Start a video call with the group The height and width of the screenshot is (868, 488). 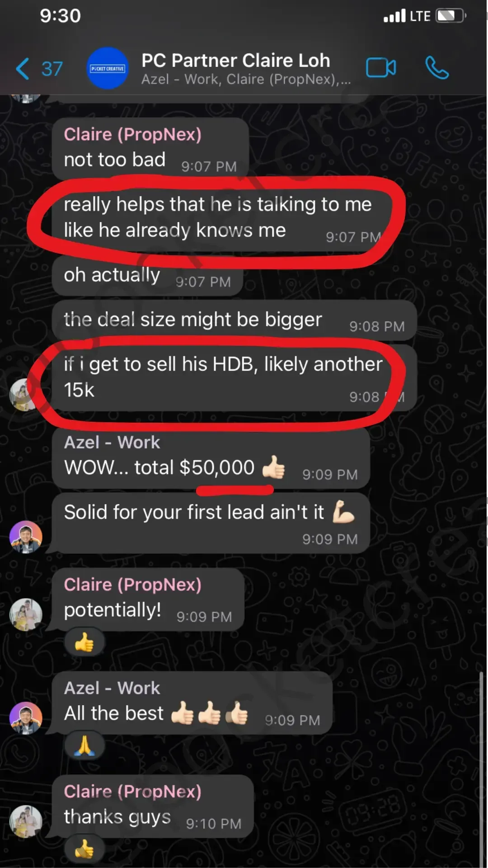[x=381, y=68]
